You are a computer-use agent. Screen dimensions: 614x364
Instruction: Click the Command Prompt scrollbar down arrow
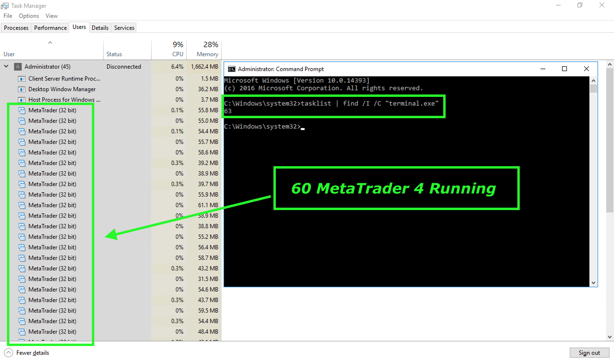pyautogui.click(x=593, y=283)
